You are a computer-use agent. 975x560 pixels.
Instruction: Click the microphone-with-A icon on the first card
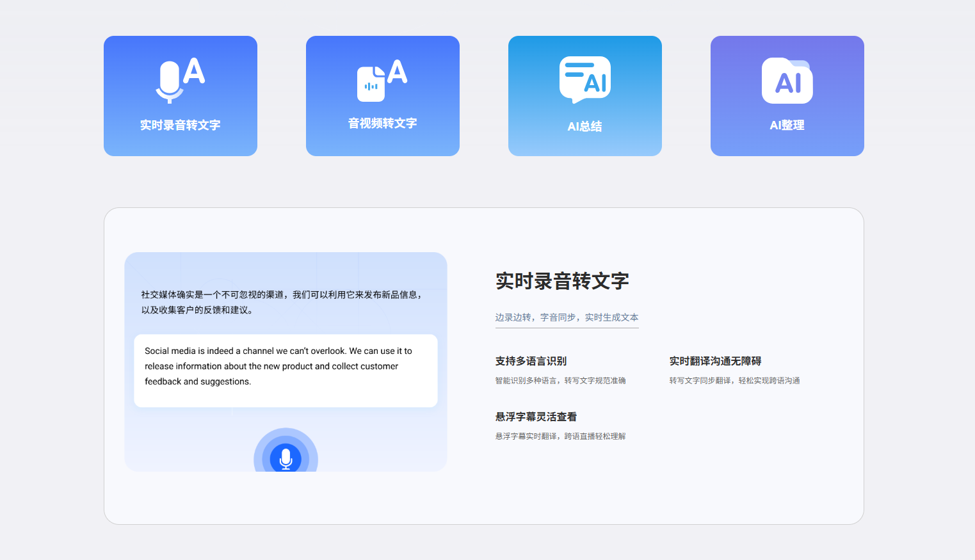[x=181, y=80]
